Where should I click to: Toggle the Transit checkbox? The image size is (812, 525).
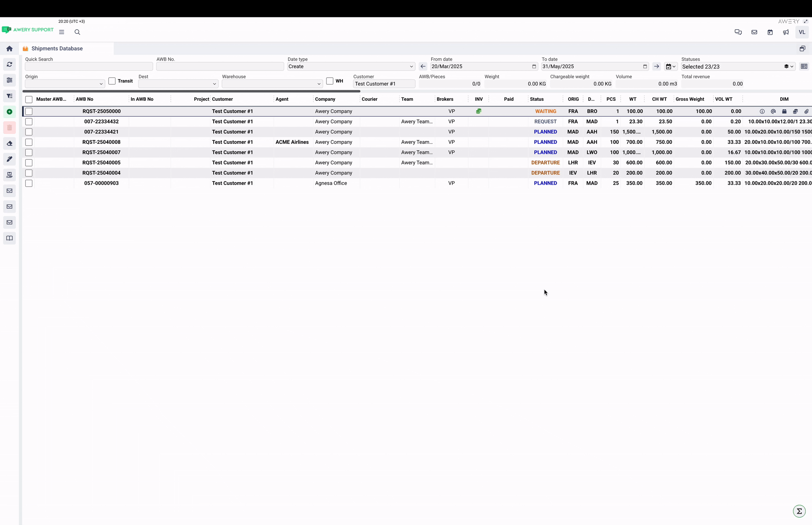pos(112,81)
